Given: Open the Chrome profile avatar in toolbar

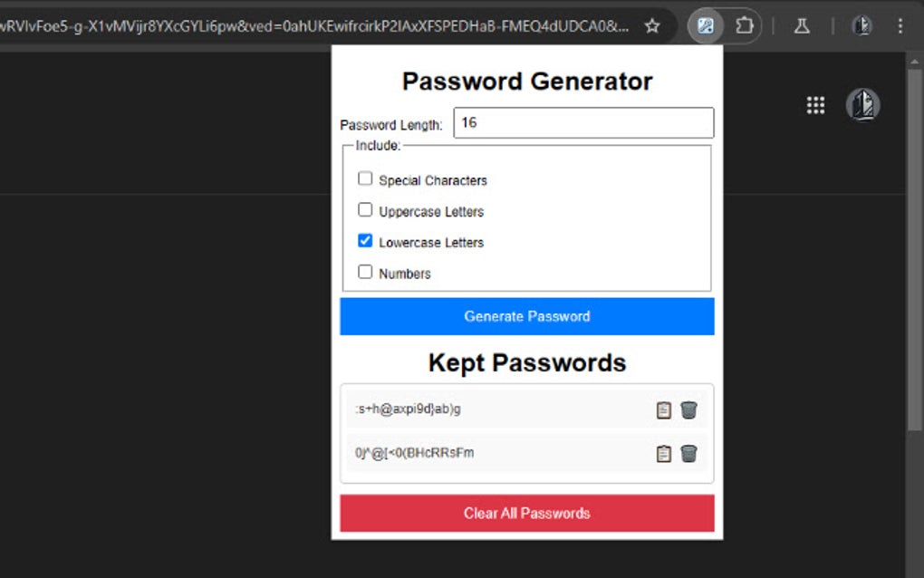Looking at the screenshot, I should 862,26.
